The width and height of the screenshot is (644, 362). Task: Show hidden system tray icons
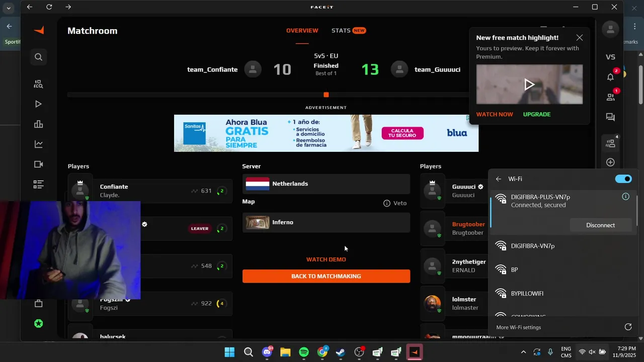pyautogui.click(x=523, y=352)
